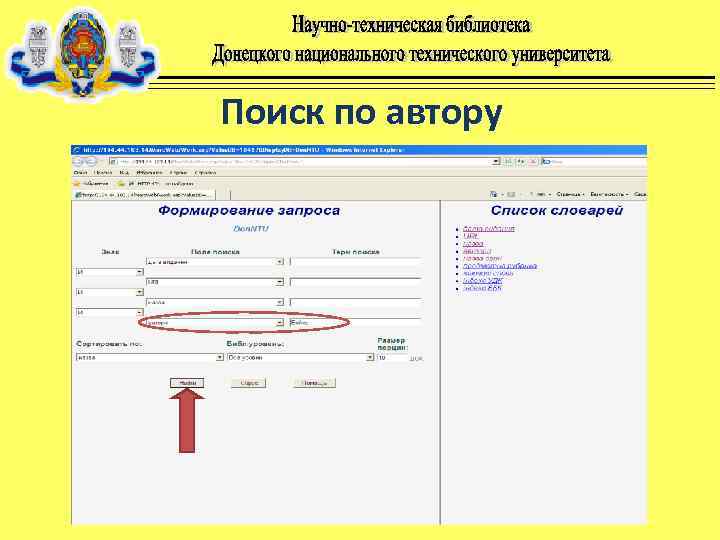
Task: Click the Размер порции number field
Action: (392, 357)
